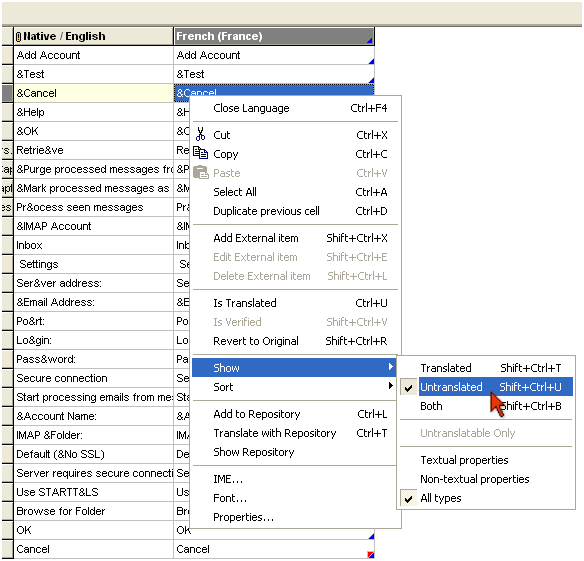Open the Show submenu entry
Screen dimensions: 584x561
coord(294,368)
